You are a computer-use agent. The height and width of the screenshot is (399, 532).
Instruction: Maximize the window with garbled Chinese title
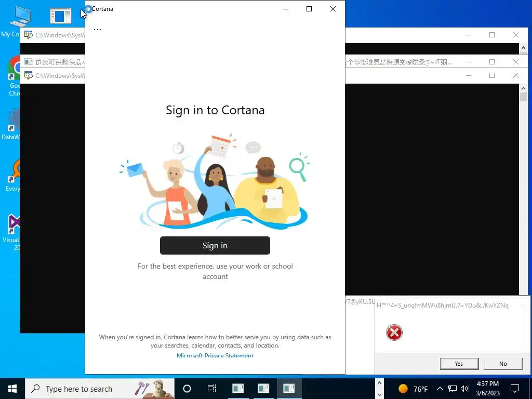click(x=492, y=62)
